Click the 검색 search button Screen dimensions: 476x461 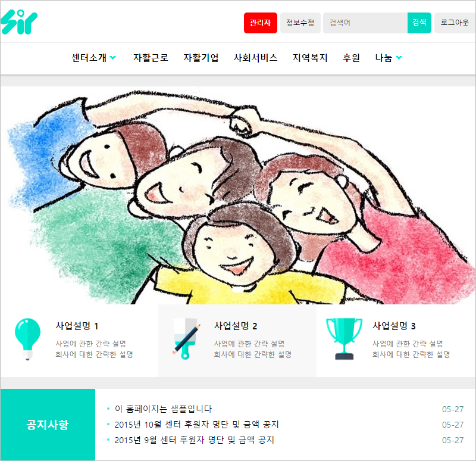point(419,23)
